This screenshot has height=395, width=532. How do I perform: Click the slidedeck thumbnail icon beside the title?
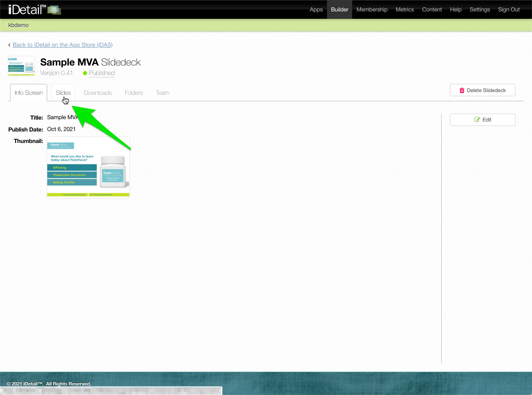tap(22, 66)
